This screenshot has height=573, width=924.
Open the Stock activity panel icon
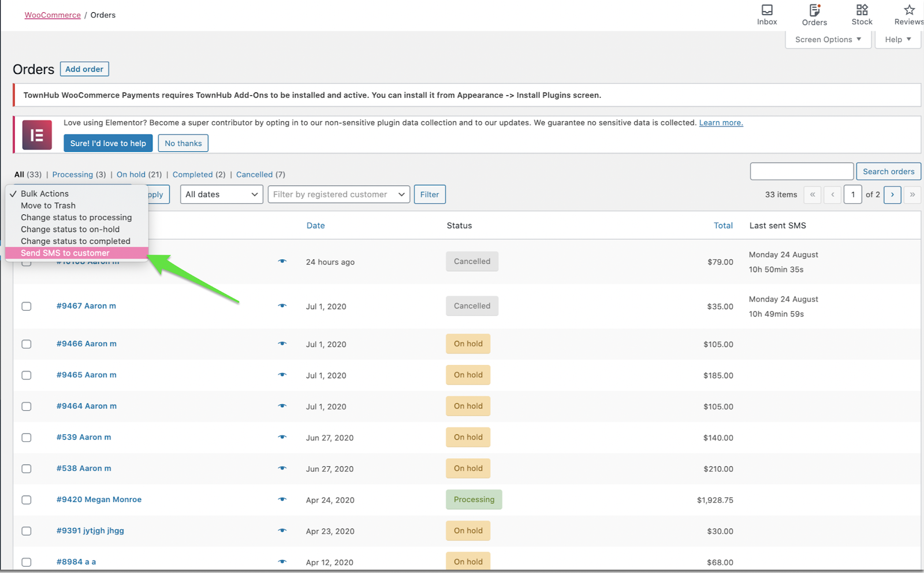pos(862,10)
